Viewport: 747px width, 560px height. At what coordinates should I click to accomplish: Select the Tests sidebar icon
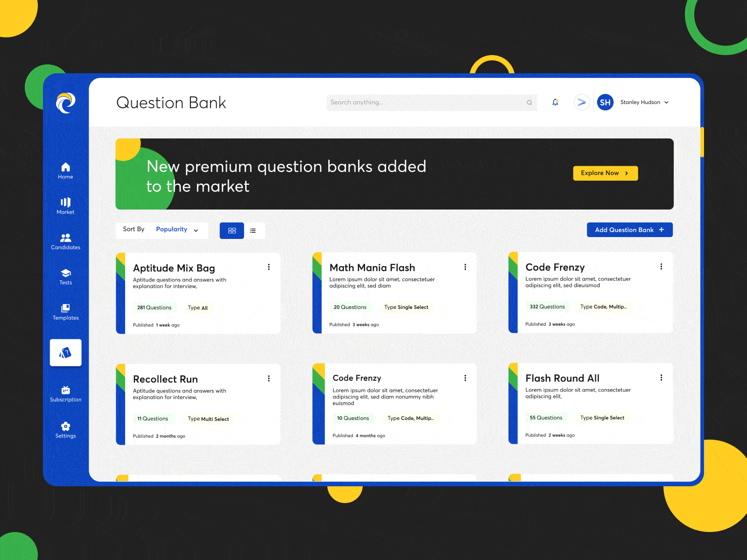coord(65,277)
